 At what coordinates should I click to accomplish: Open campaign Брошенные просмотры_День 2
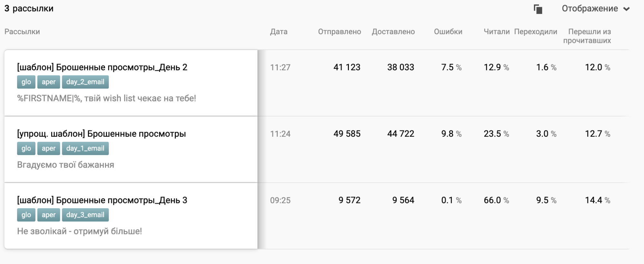pyautogui.click(x=102, y=67)
